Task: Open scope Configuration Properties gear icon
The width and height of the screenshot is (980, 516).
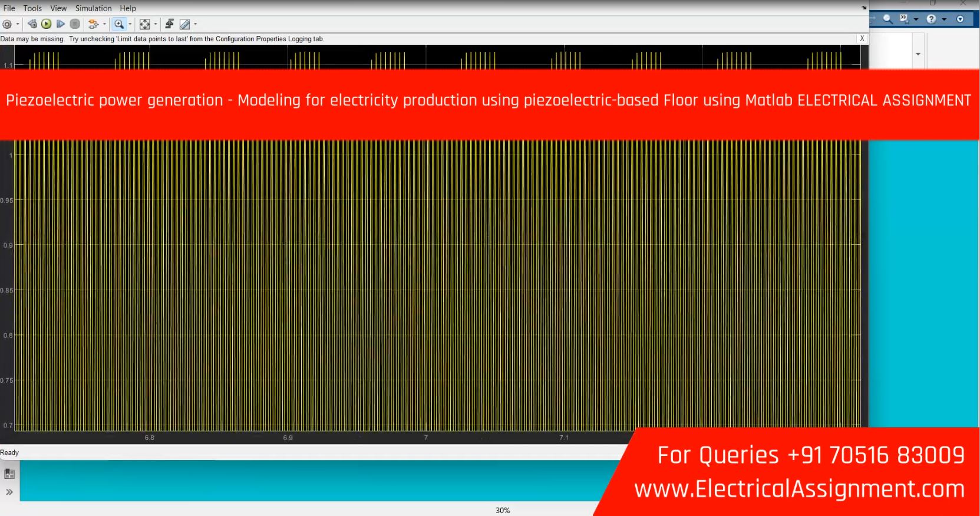Action: tap(7, 24)
